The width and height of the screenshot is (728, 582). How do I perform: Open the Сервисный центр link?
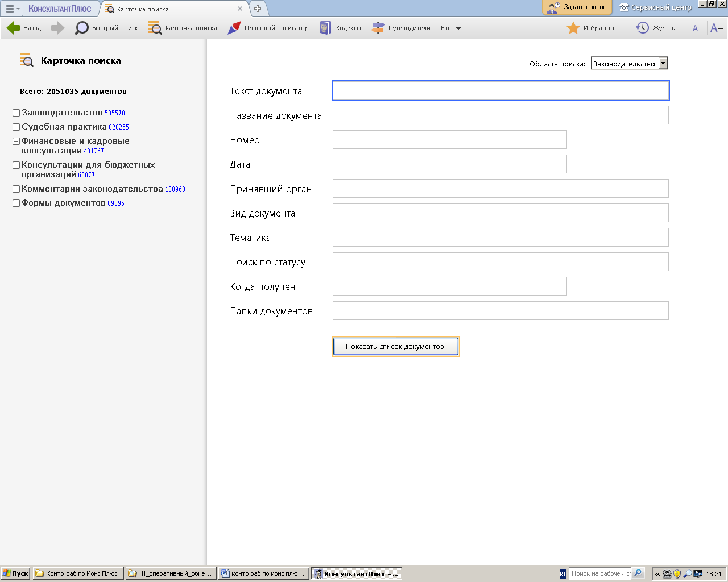655,7
